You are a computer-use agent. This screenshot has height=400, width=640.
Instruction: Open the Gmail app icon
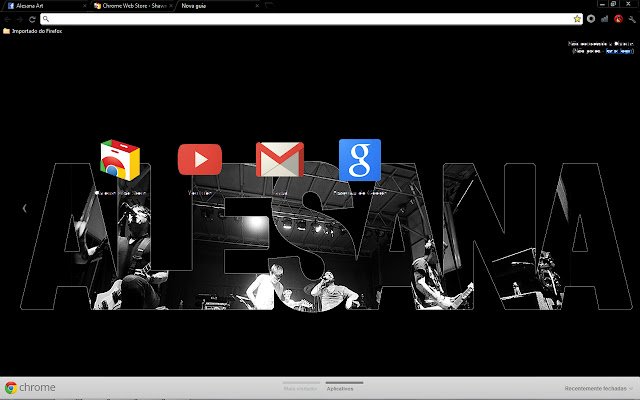point(280,160)
